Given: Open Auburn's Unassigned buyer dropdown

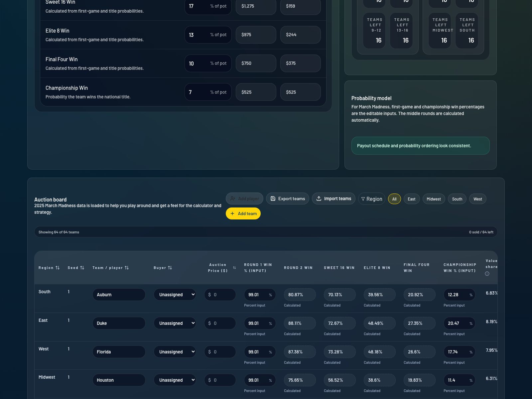Looking at the screenshot, I should tap(175, 295).
